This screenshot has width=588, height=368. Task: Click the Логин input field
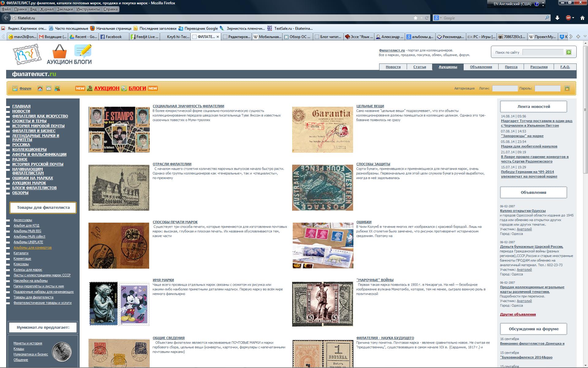[x=505, y=89]
